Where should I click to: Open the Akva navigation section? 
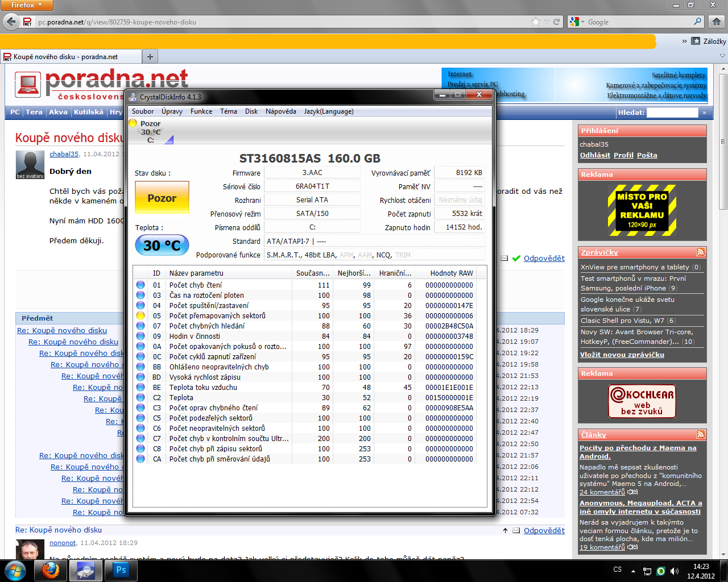click(58, 112)
